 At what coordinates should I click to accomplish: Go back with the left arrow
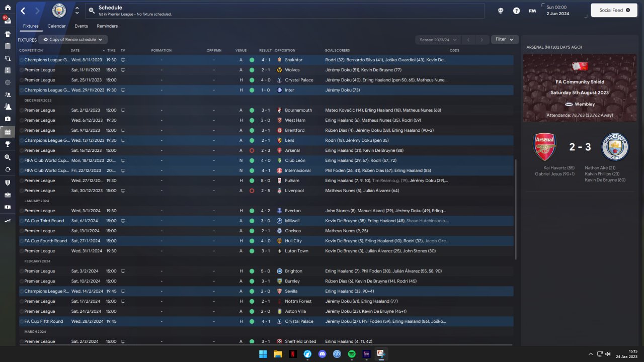(x=23, y=11)
